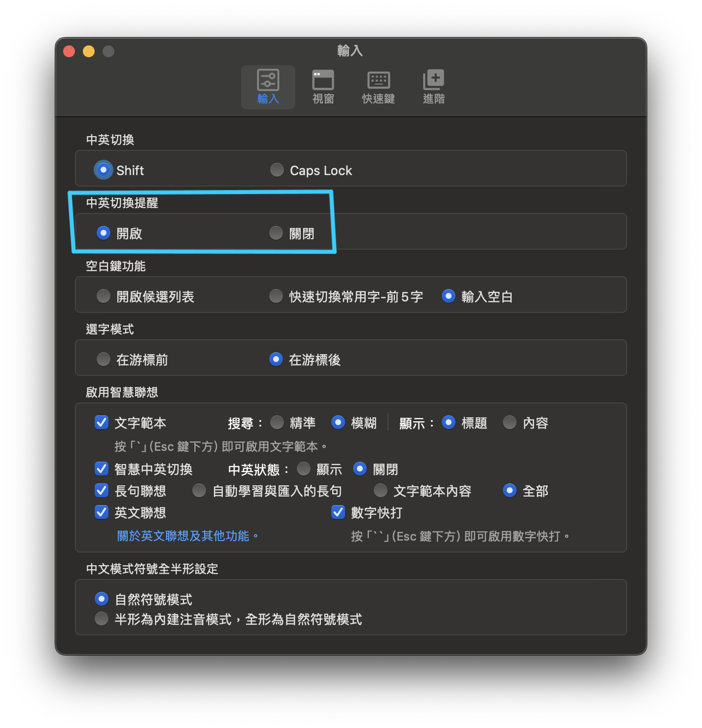Set 中英狀態 to 關閉
The height and width of the screenshot is (728, 702).
(360, 469)
